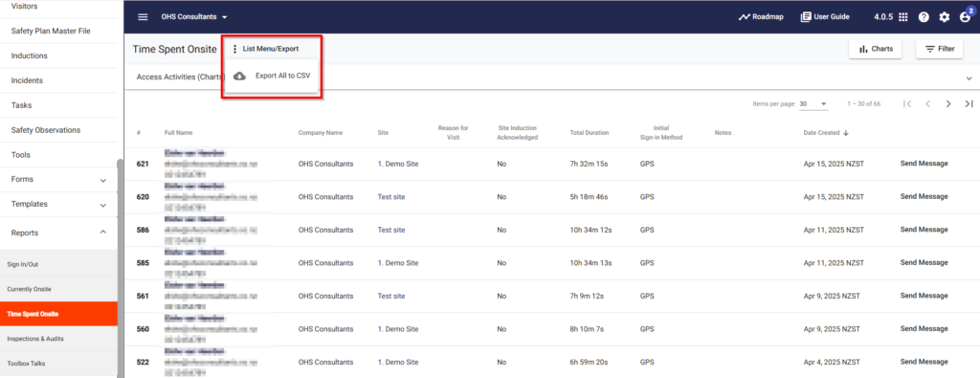Collapse the Reports sidebar section
Viewport: 980px width, 378px height.
pyautogui.click(x=58, y=233)
